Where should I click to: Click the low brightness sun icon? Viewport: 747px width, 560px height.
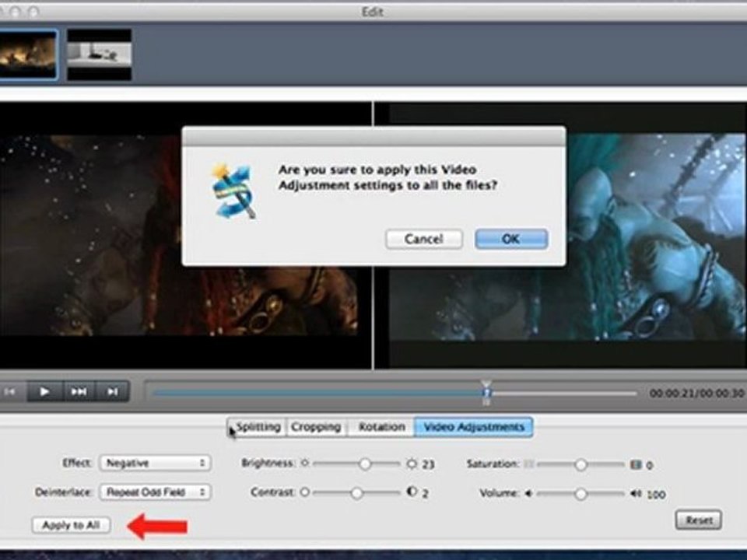point(305,463)
